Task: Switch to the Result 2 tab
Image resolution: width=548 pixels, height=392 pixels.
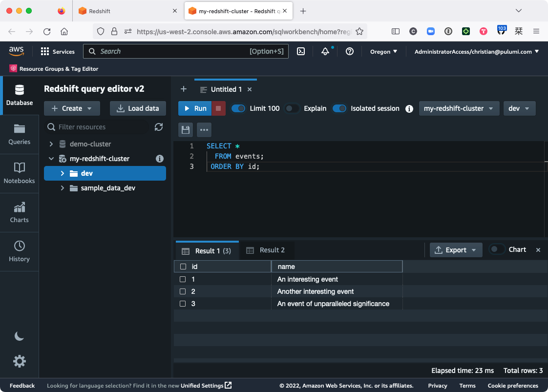Action: coord(266,250)
